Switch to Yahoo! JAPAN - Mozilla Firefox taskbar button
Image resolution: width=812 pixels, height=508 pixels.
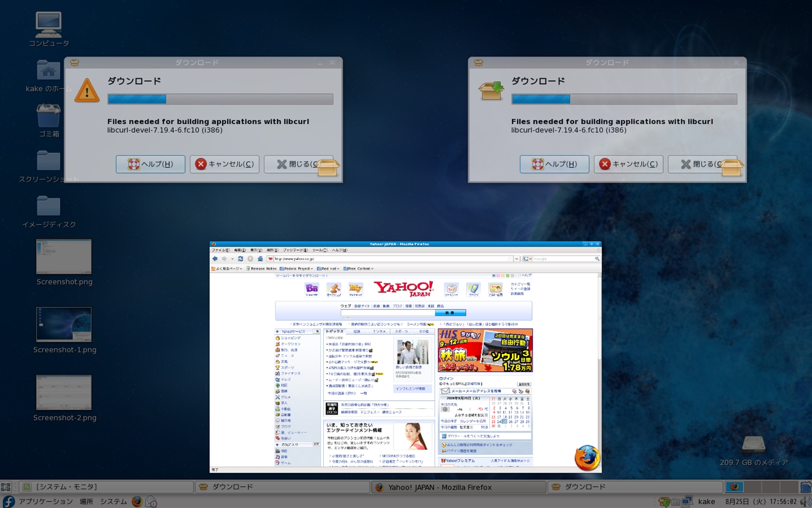pyautogui.click(x=459, y=487)
